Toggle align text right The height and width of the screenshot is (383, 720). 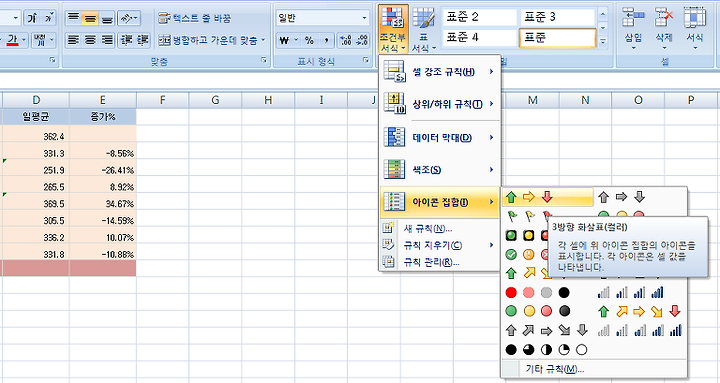click(x=107, y=40)
